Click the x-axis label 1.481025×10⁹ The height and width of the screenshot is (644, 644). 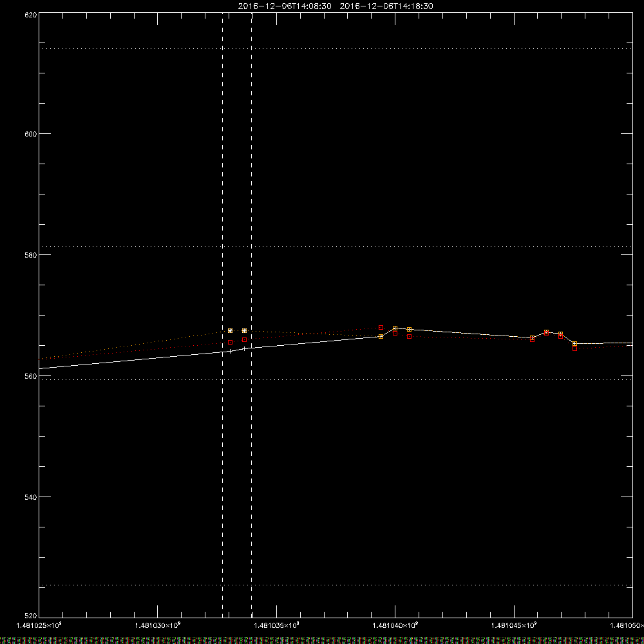[x=39, y=625]
